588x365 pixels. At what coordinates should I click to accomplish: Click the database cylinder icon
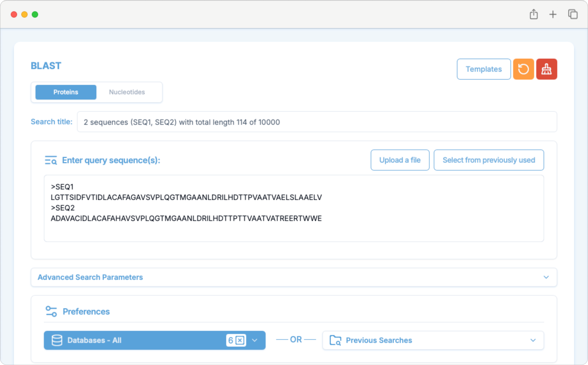tap(57, 340)
